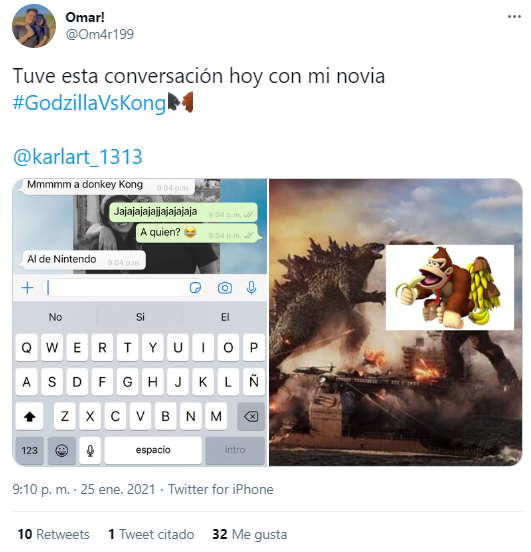
Task: Open the #GodzillaVsKong hashtag link
Action: click(89, 103)
